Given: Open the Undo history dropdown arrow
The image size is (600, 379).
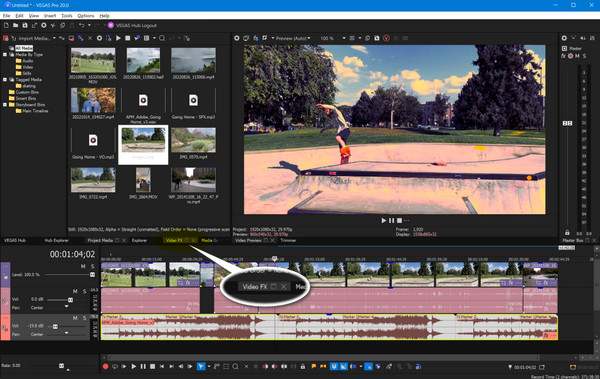Looking at the screenshot, I should tap(89, 25).
